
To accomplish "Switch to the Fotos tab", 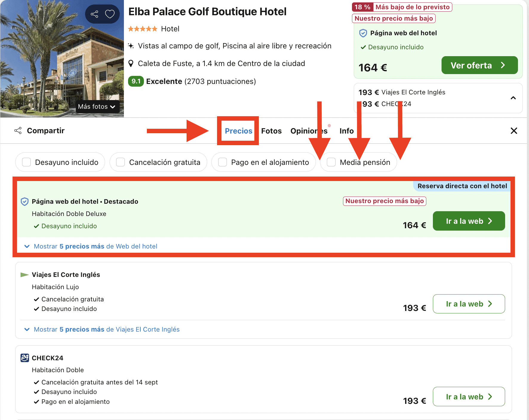I will pyautogui.click(x=271, y=131).
